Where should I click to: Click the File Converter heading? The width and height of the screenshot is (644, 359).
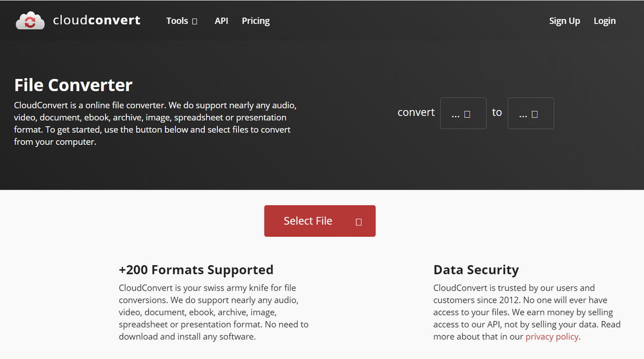click(x=73, y=85)
